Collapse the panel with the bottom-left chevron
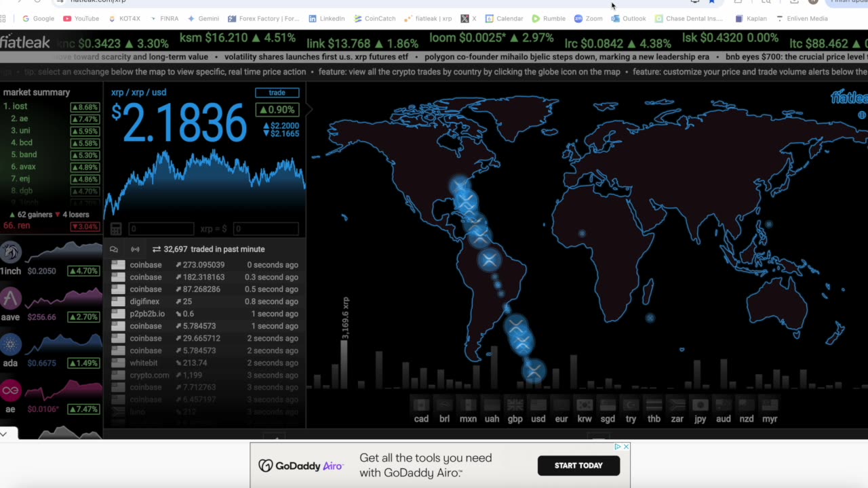The height and width of the screenshot is (488, 868). tap(4, 434)
